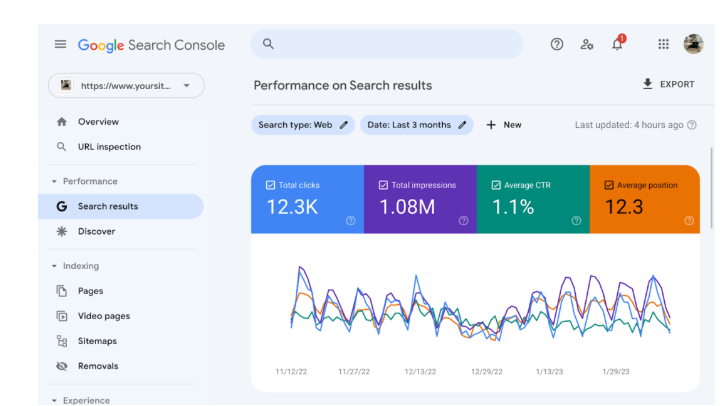Open Video pages report
The height and width of the screenshot is (406, 727).
(104, 316)
